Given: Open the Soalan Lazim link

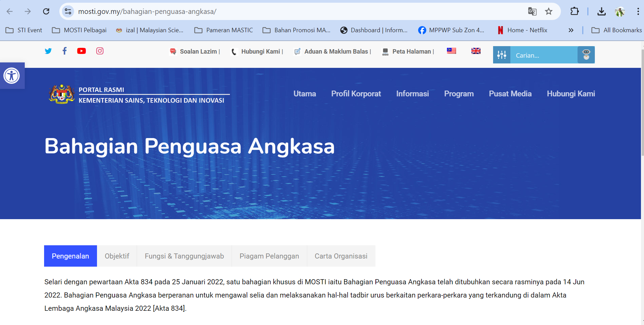Looking at the screenshot, I should [x=198, y=52].
